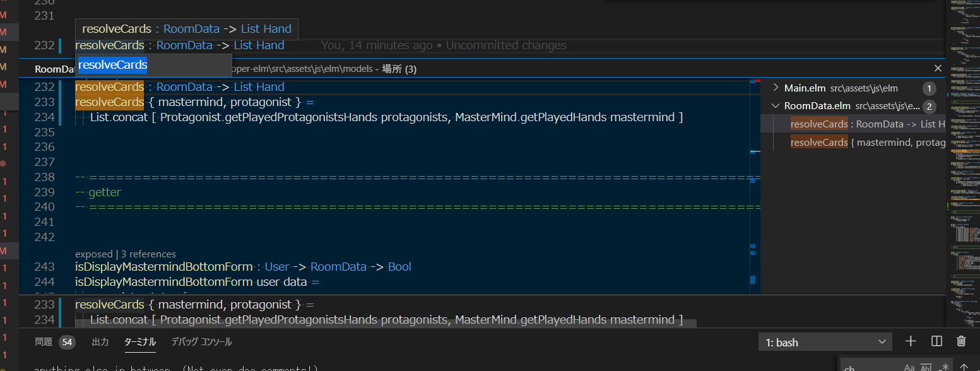
Task: Click the badge count 2 beside RoomData.elm
Action: pos(929,107)
